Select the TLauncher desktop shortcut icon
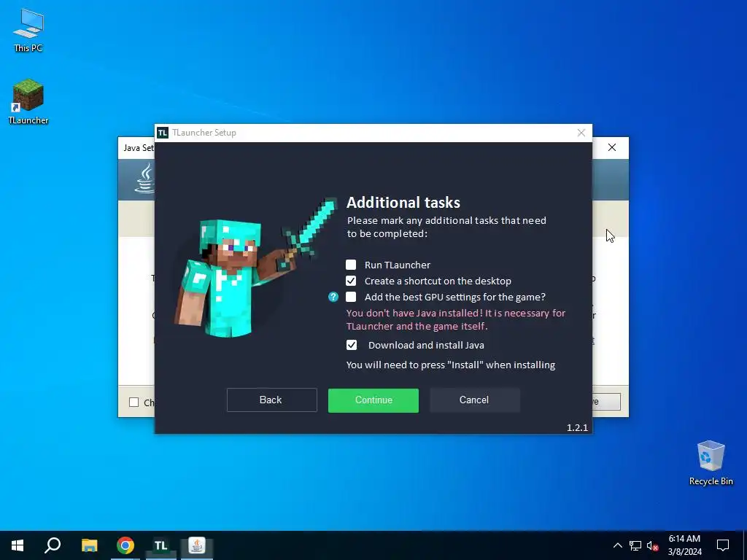Viewport: 747px width, 560px height. click(28, 101)
